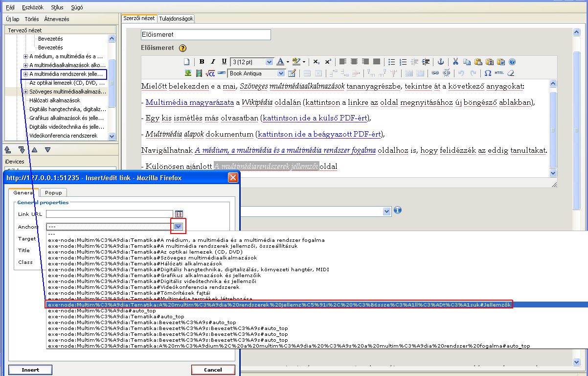The width and height of the screenshot is (588, 376).
Task: Click the paste icon in editor toolbar
Action: click(x=478, y=62)
